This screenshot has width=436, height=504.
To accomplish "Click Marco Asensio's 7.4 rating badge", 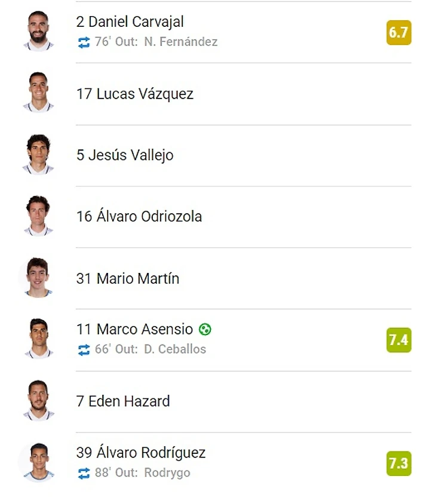I will point(398,340).
